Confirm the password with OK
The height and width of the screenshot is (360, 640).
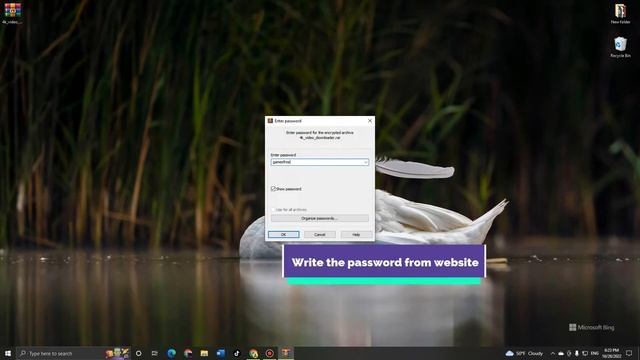[x=284, y=234]
